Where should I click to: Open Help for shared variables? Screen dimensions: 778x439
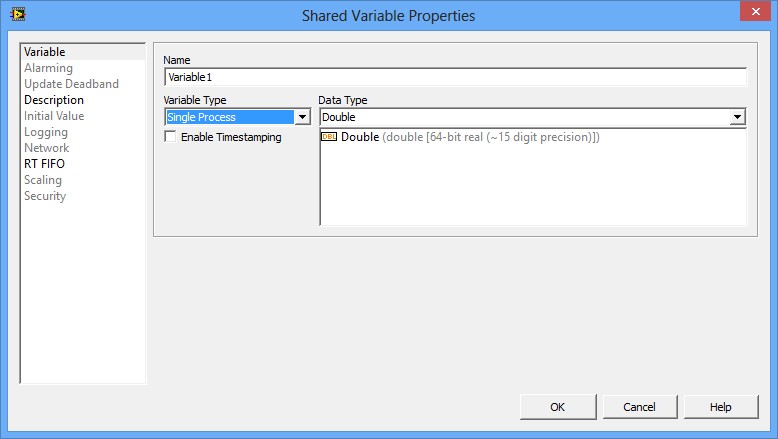click(720, 407)
